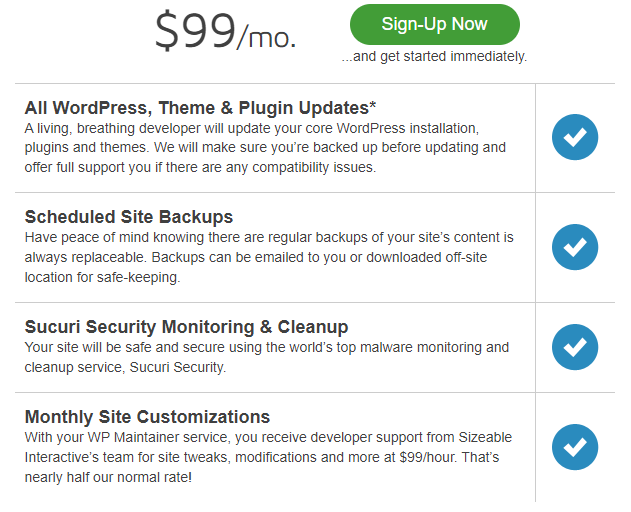Click the Scheduled Site Backups heading

(x=129, y=217)
